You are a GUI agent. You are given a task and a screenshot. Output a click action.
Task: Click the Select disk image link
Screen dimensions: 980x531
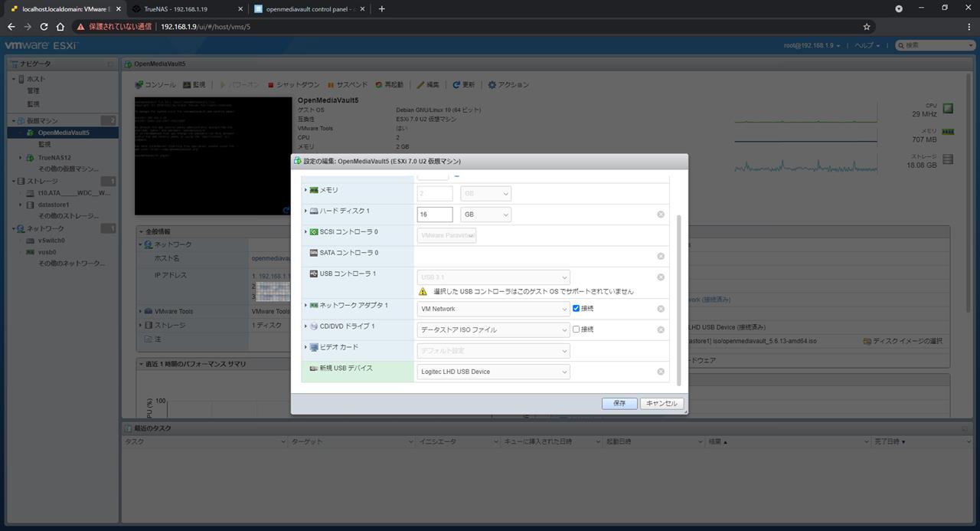[903, 341]
